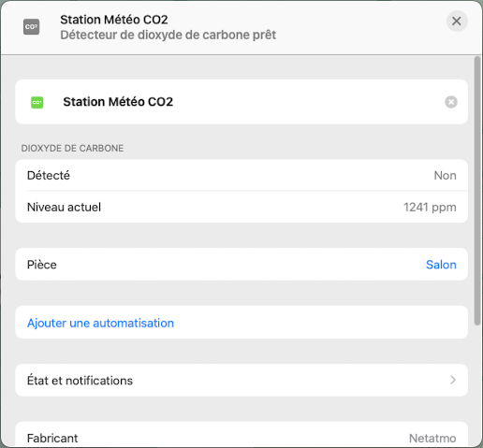Click the Fabricant Netatmo row
This screenshot has width=483, height=448.
241,436
